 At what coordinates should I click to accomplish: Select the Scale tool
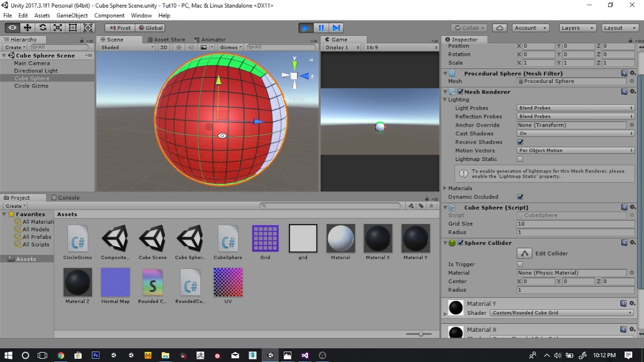pyautogui.click(x=58, y=28)
